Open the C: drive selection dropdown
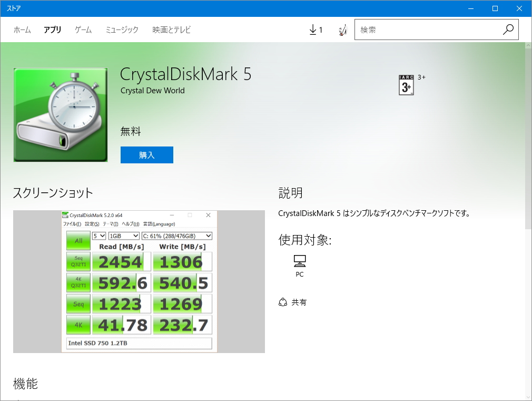This screenshot has width=532, height=401. coord(176,236)
